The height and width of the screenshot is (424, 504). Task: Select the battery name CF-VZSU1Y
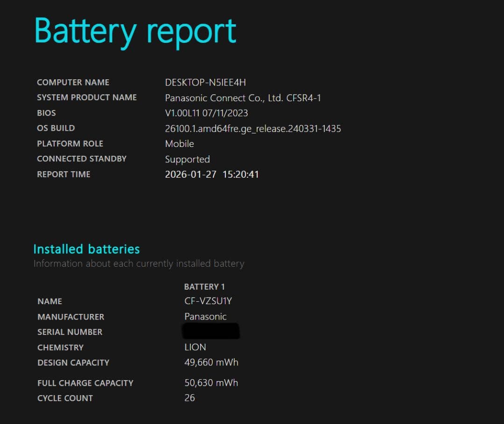point(208,301)
